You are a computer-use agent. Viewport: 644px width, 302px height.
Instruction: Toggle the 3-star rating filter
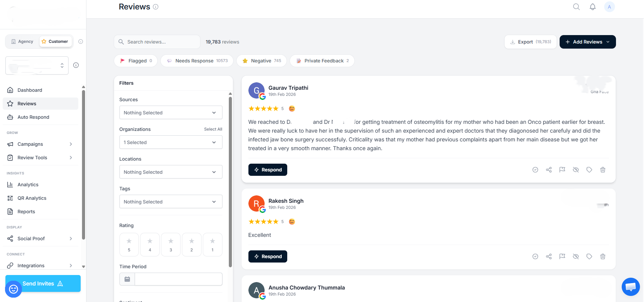pyautogui.click(x=171, y=245)
